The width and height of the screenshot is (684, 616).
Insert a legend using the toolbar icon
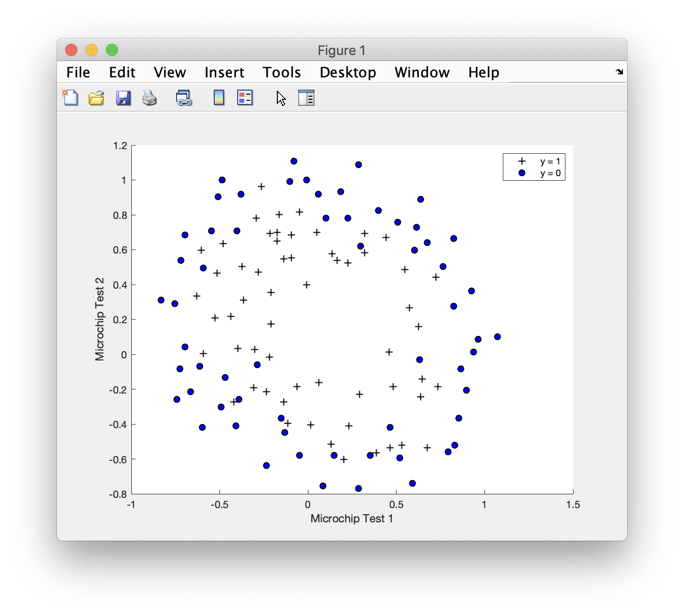[x=245, y=98]
